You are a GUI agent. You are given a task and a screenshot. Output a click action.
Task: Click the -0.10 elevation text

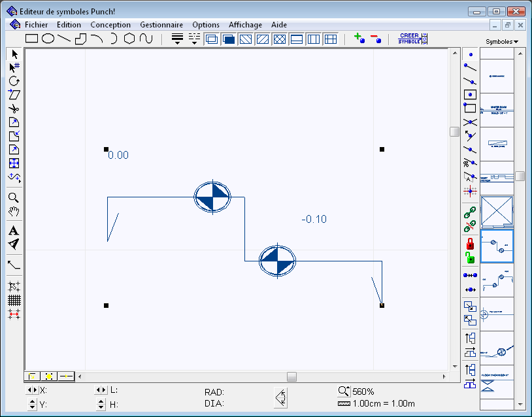pos(314,219)
